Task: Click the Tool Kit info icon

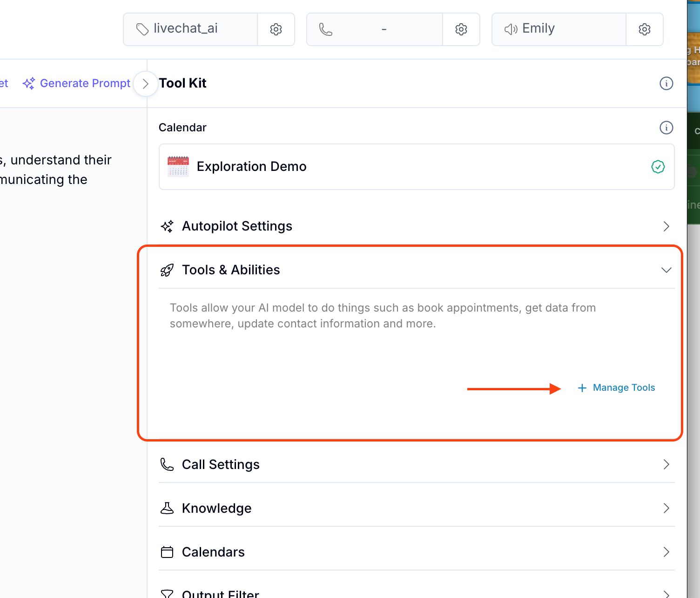Action: pyautogui.click(x=666, y=83)
